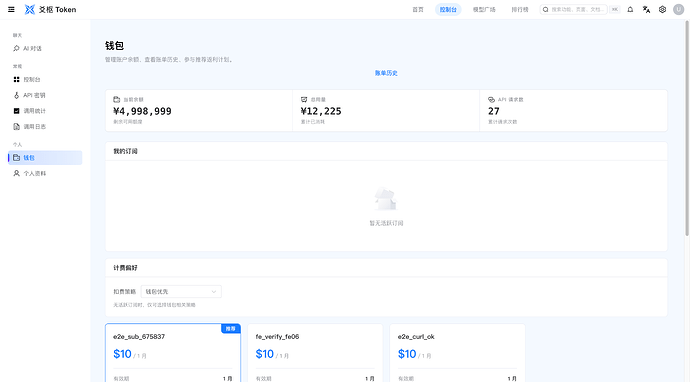Click the icon beside API 请求数

pos(491,99)
